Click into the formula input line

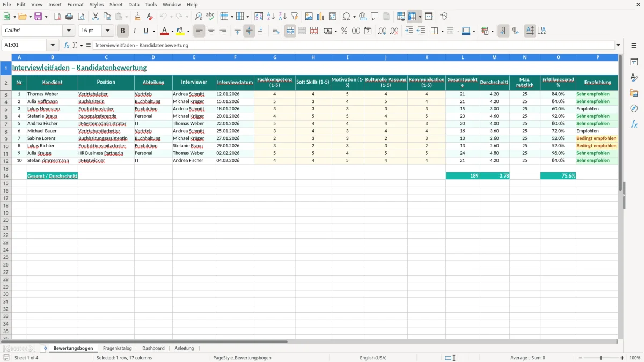tap(354, 46)
